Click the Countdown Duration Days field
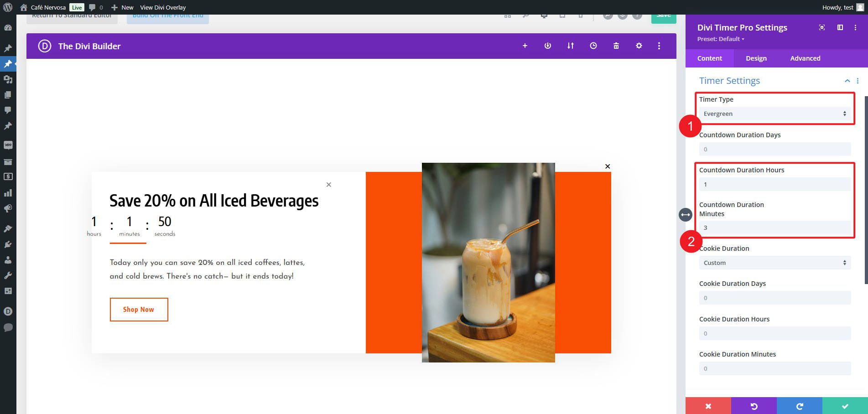 pyautogui.click(x=775, y=149)
